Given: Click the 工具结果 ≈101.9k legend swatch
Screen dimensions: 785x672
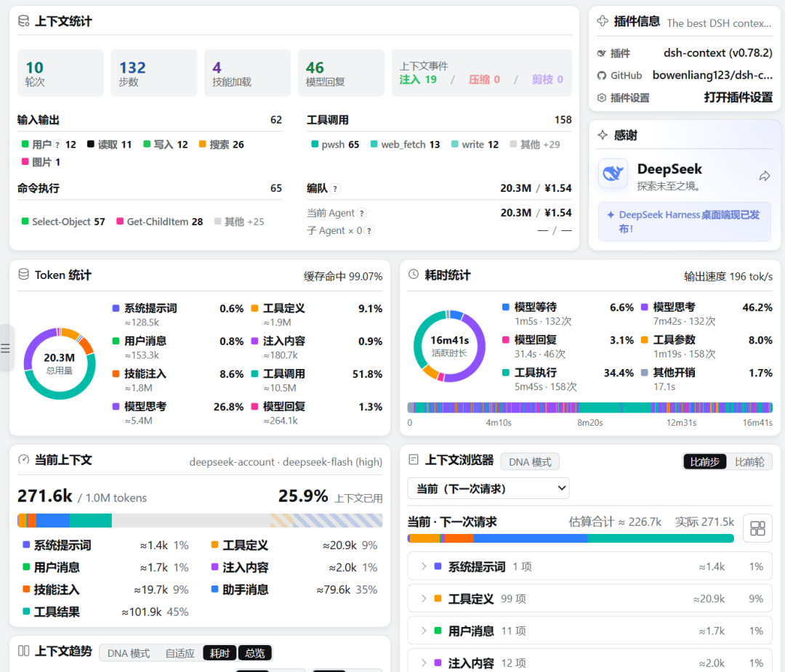Looking at the screenshot, I should [26, 612].
